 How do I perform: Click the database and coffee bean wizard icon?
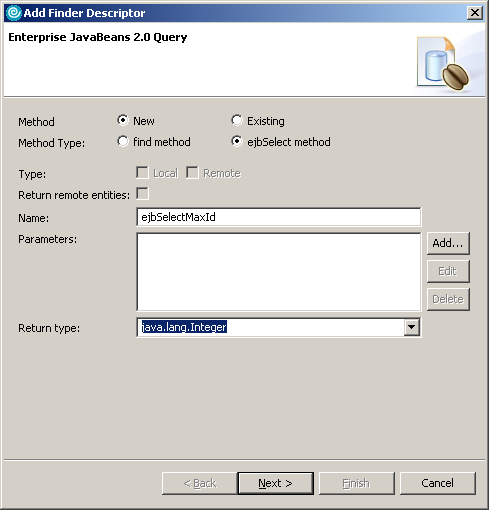(443, 64)
